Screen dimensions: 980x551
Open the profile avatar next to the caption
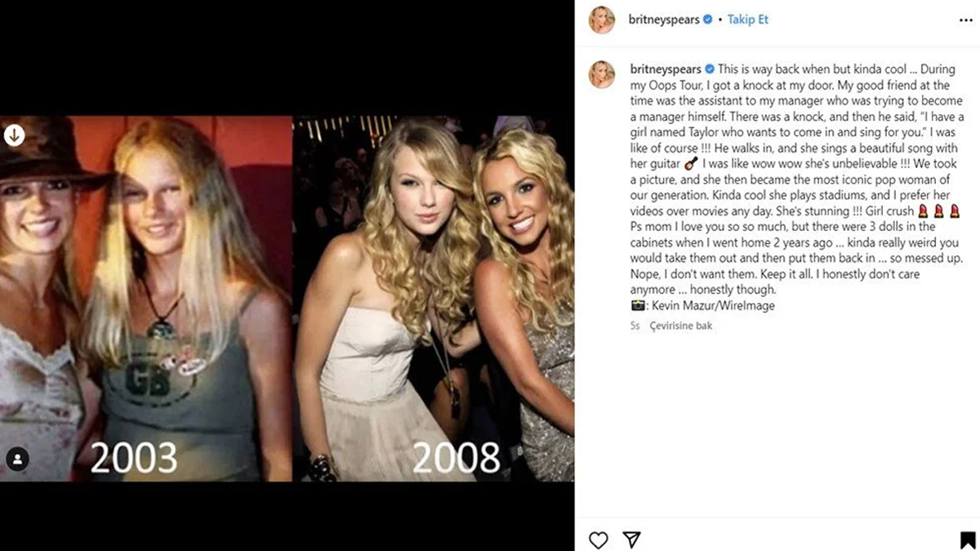[602, 74]
